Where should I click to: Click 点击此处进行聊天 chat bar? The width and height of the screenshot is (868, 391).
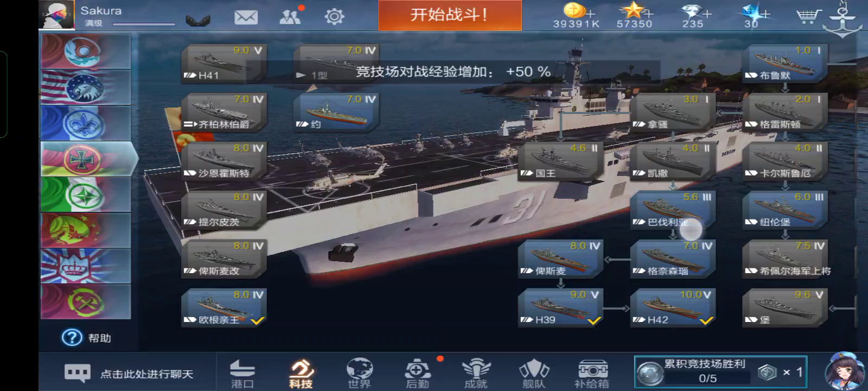128,374
